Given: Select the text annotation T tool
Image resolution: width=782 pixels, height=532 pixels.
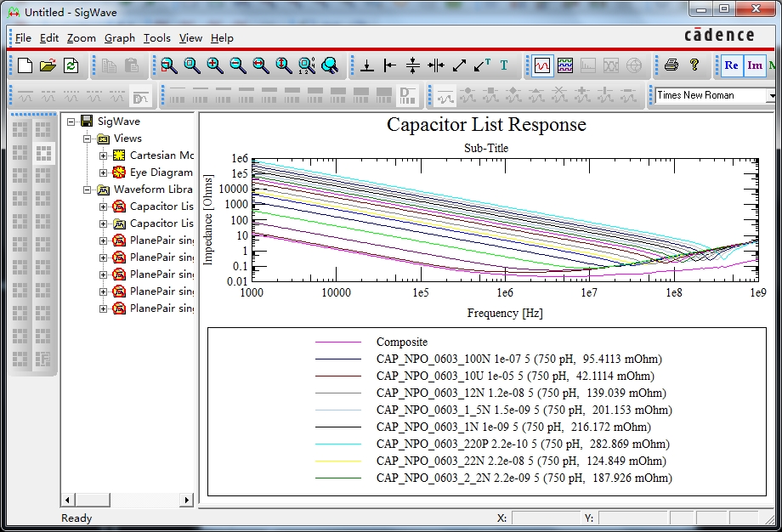Looking at the screenshot, I should point(504,65).
